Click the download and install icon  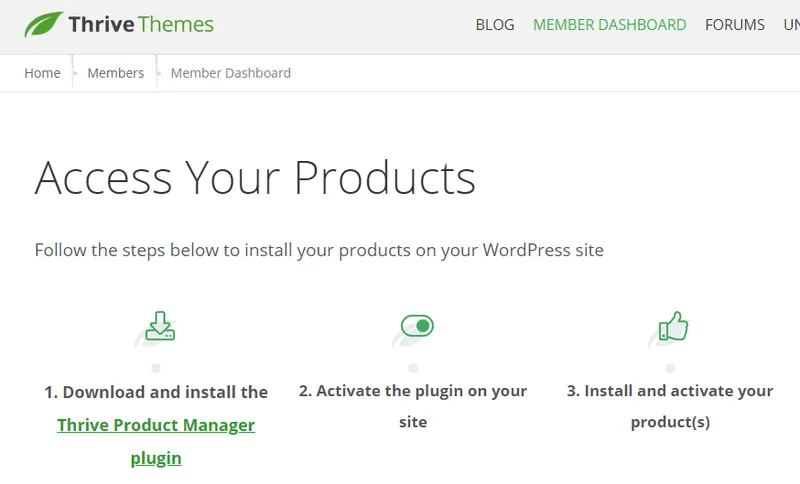click(x=160, y=326)
